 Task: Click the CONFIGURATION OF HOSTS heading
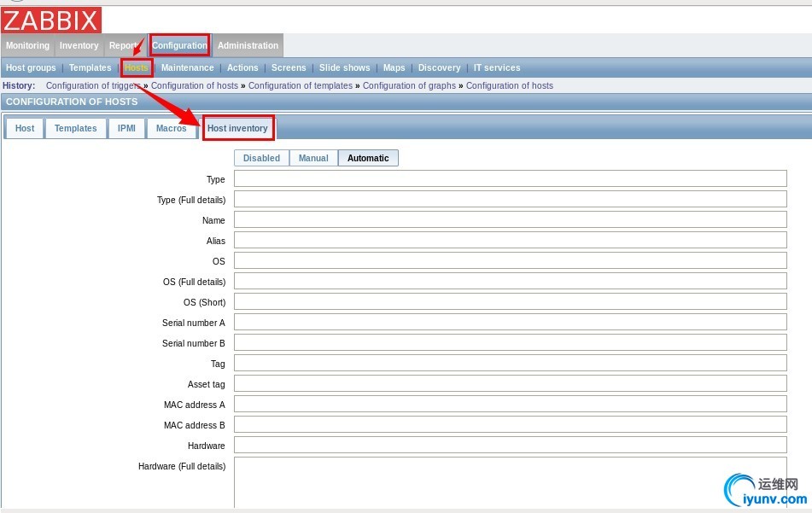click(x=72, y=102)
